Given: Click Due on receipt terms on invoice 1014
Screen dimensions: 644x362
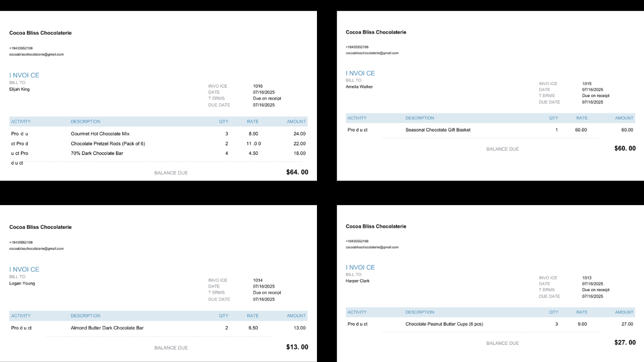Looking at the screenshot, I should 267,293.
